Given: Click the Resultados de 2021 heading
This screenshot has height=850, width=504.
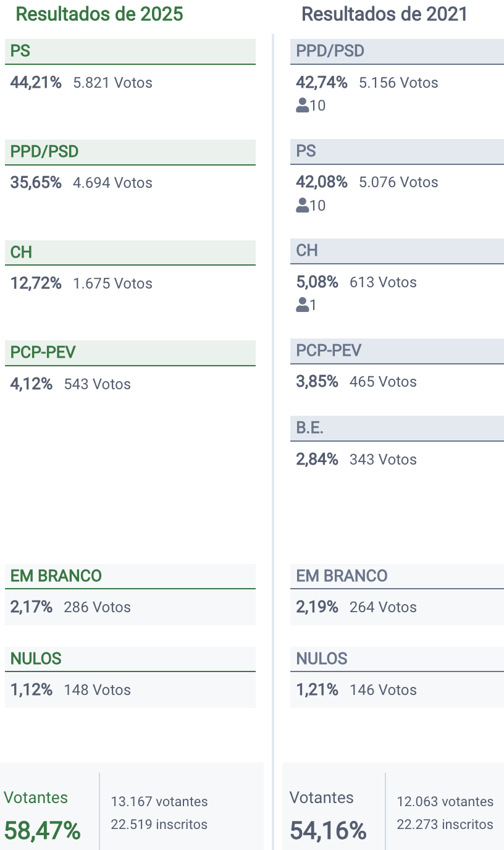Looking at the screenshot, I should [x=385, y=14].
